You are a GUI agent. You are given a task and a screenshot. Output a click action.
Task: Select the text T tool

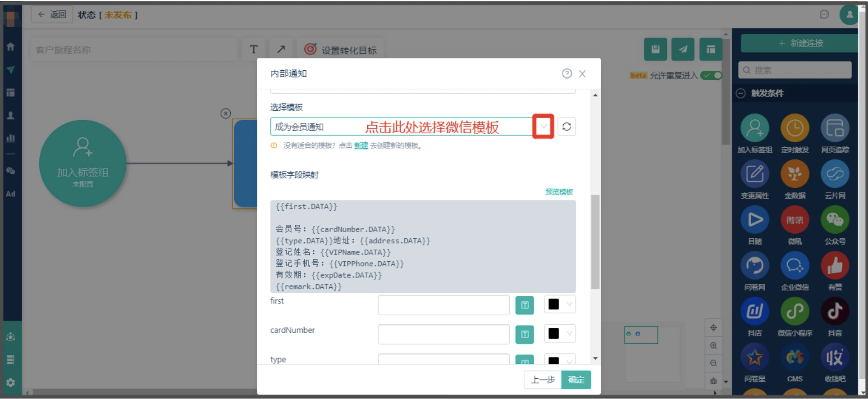[254, 50]
